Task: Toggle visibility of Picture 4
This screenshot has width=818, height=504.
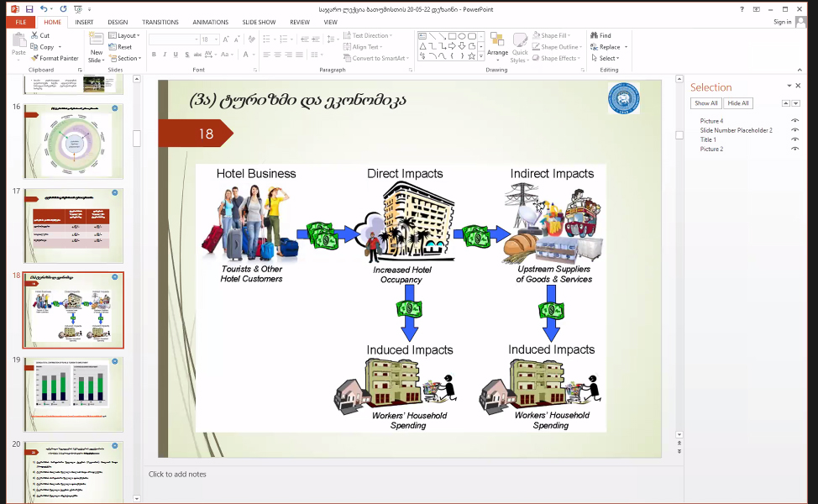Action: point(794,121)
